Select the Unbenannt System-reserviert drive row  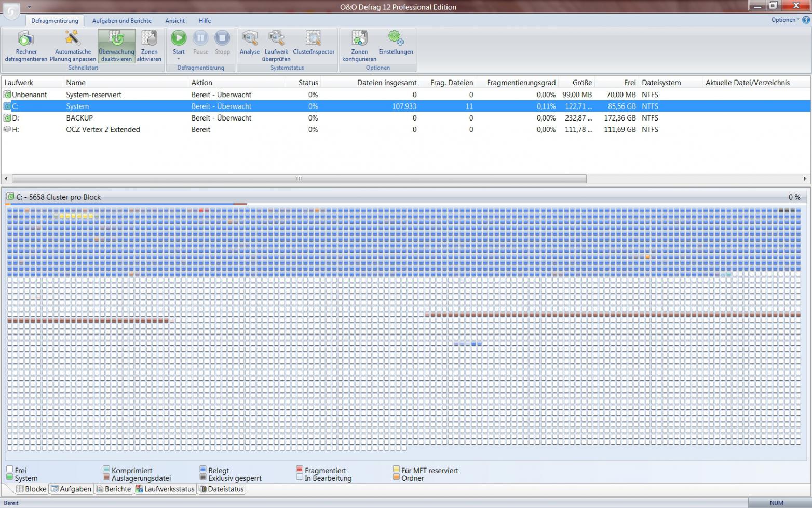(x=405, y=95)
